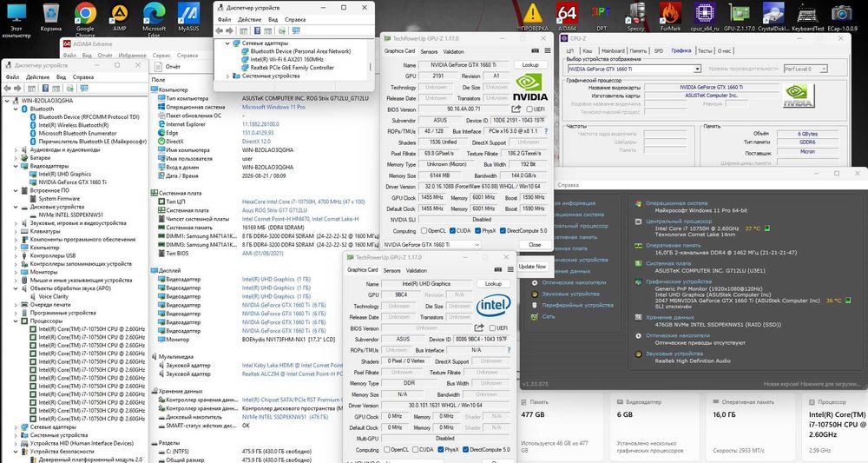Collapse Сетевые адаптеры in top Device Manager window
Screen dimensions: 868x463
(227, 43)
